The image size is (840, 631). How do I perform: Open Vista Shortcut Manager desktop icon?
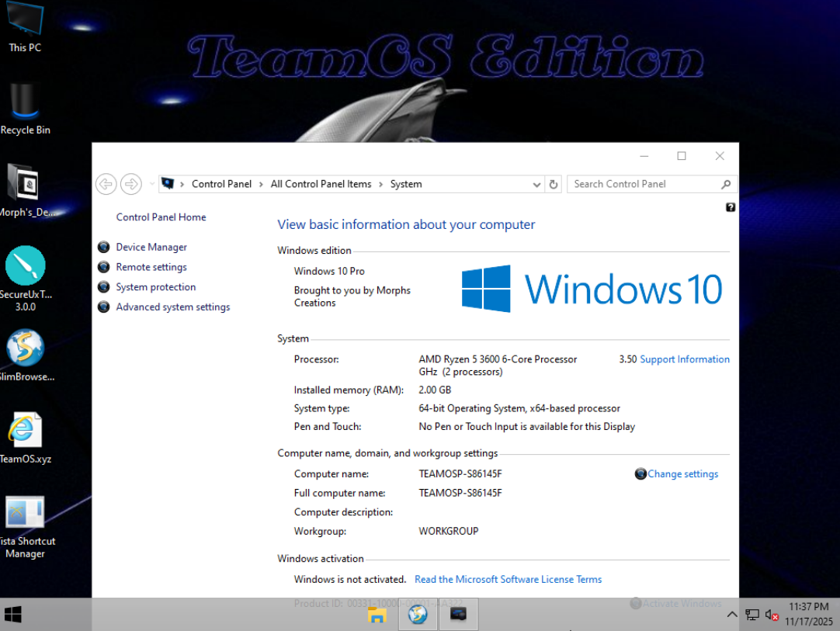point(25,514)
